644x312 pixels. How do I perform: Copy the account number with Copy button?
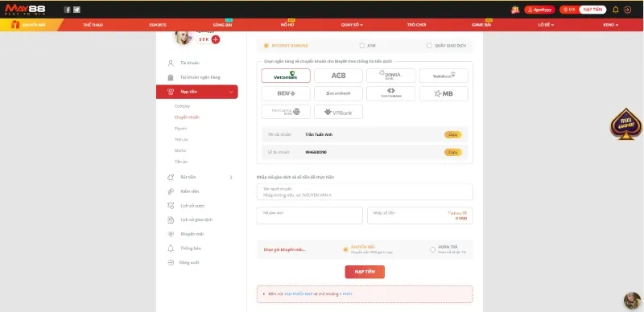453,152
